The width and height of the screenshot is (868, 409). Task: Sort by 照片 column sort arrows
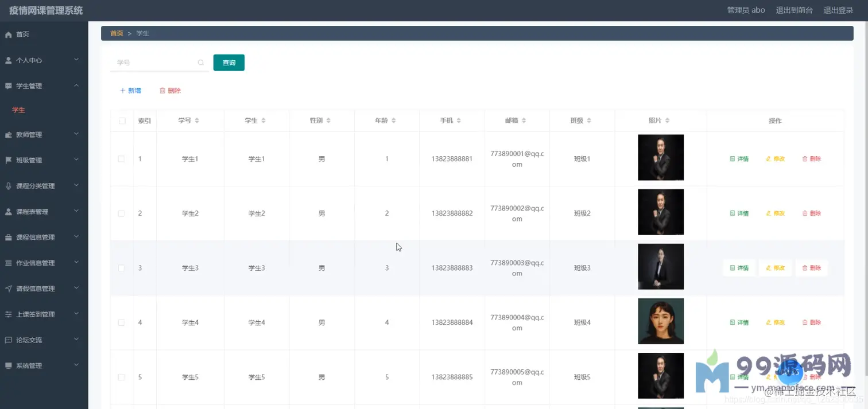[668, 120]
